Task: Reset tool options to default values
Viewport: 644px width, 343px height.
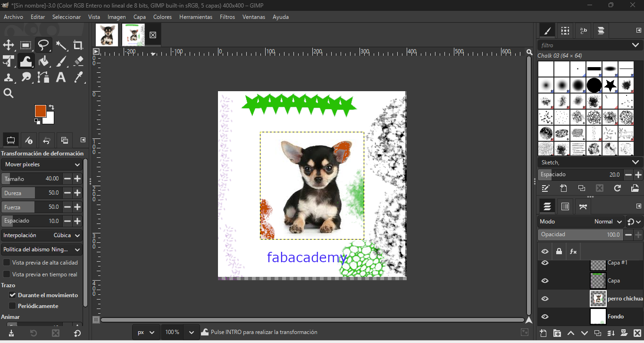Action: point(78,333)
